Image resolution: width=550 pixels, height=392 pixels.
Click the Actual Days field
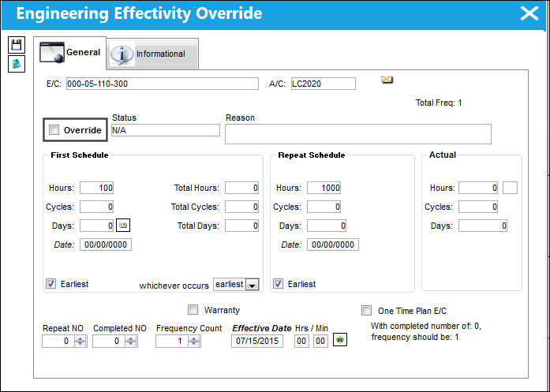pos(483,226)
